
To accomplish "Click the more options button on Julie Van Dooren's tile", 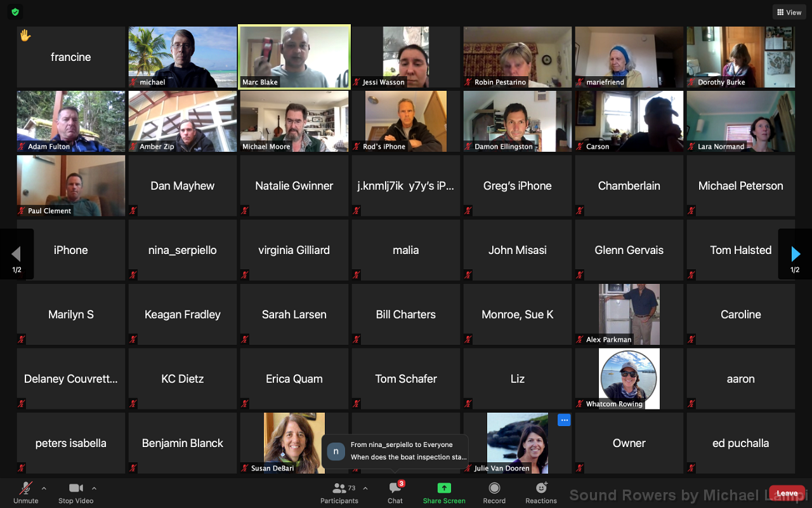I will click(564, 420).
